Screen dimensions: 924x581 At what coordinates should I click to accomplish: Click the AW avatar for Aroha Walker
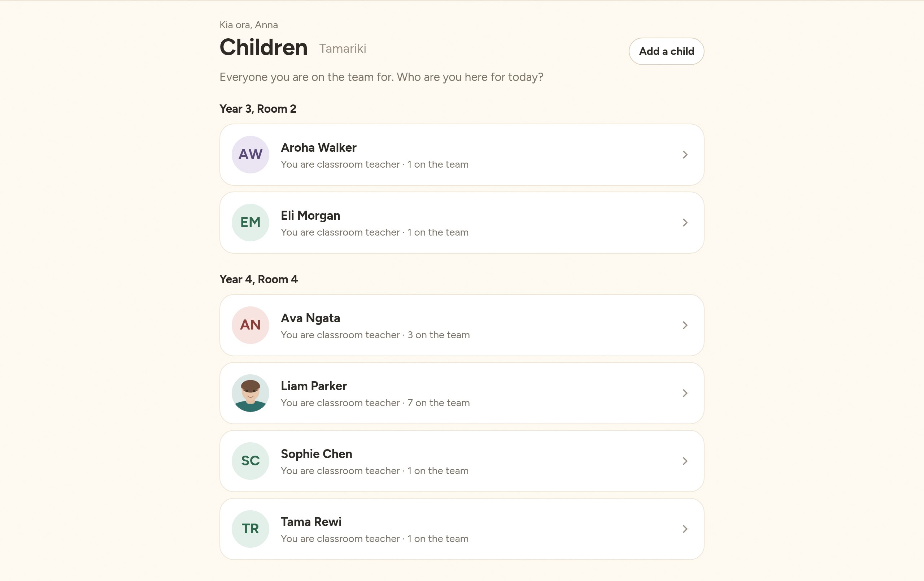[250, 154]
